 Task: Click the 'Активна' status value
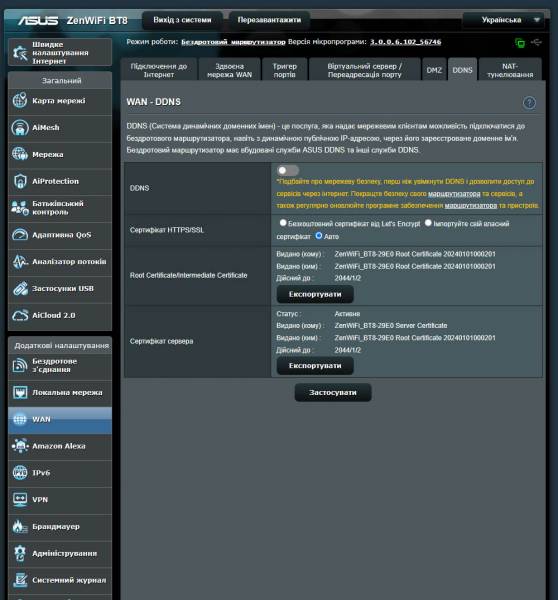(x=347, y=314)
